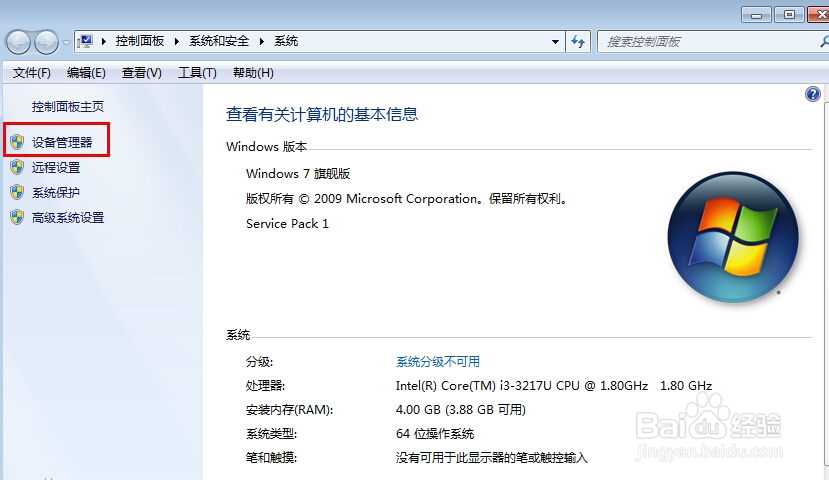This screenshot has height=480, width=829.
Task: Click the 控制面板 breadcrumb
Action: (140, 41)
